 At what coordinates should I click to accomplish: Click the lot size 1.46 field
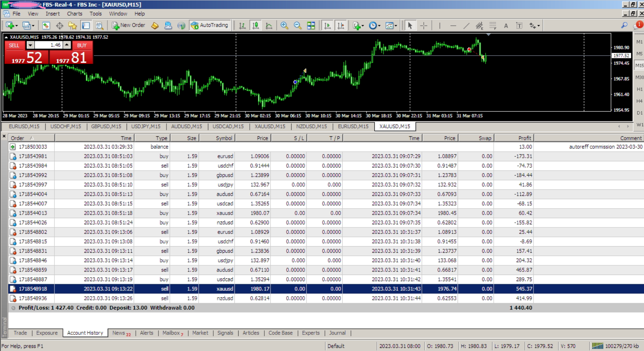tap(49, 45)
